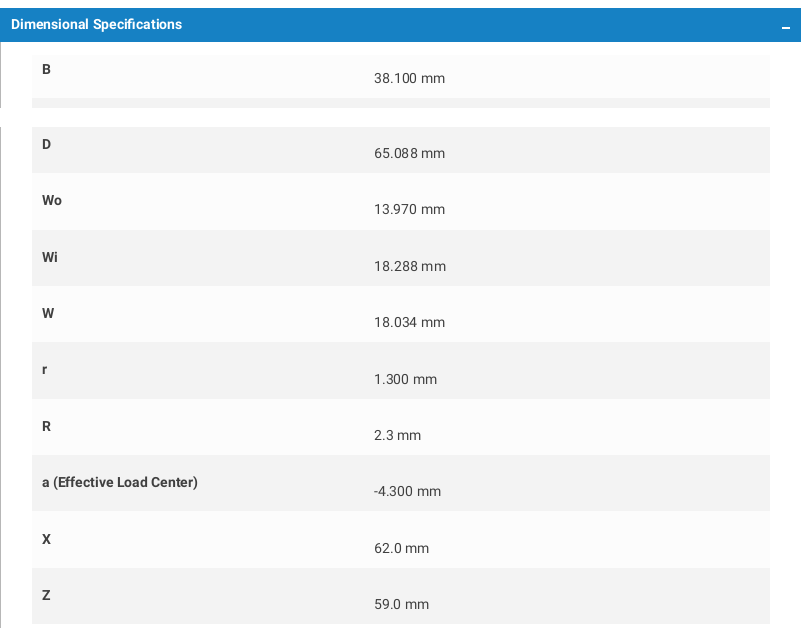Click the 18.288 mm value

tap(410, 266)
